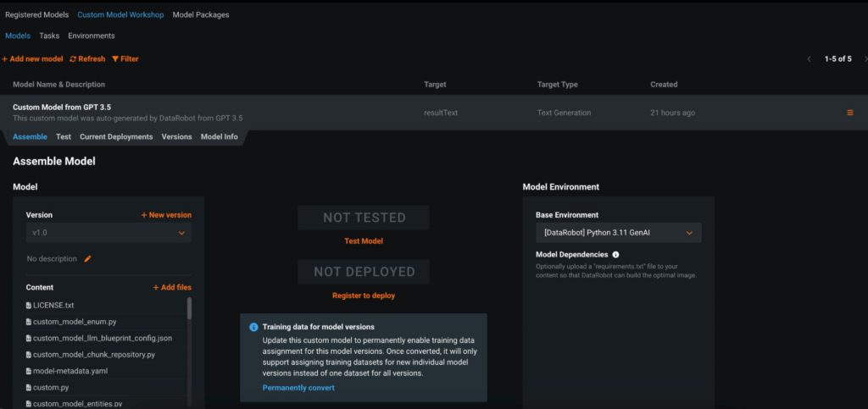The width and height of the screenshot is (868, 409).
Task: Switch to the Test tab
Action: point(64,137)
